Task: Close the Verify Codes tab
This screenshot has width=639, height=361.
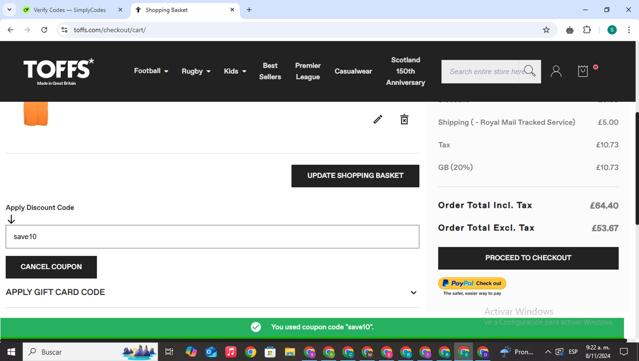Action: coord(120,10)
